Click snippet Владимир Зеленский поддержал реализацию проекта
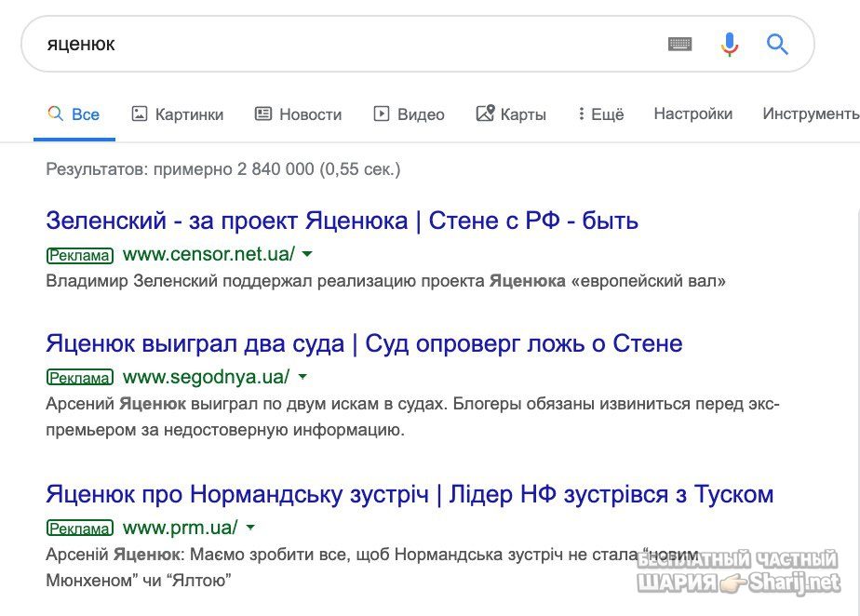 [x=385, y=281]
